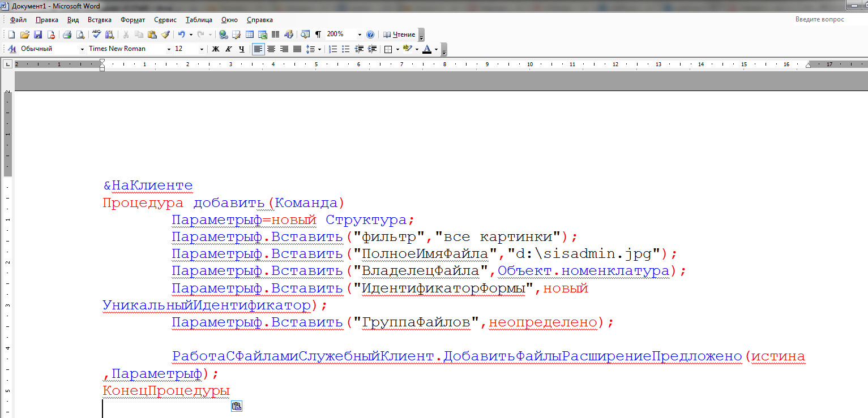This screenshot has height=418, width=868.
Task: Open Word help question mark icon
Action: click(x=370, y=35)
